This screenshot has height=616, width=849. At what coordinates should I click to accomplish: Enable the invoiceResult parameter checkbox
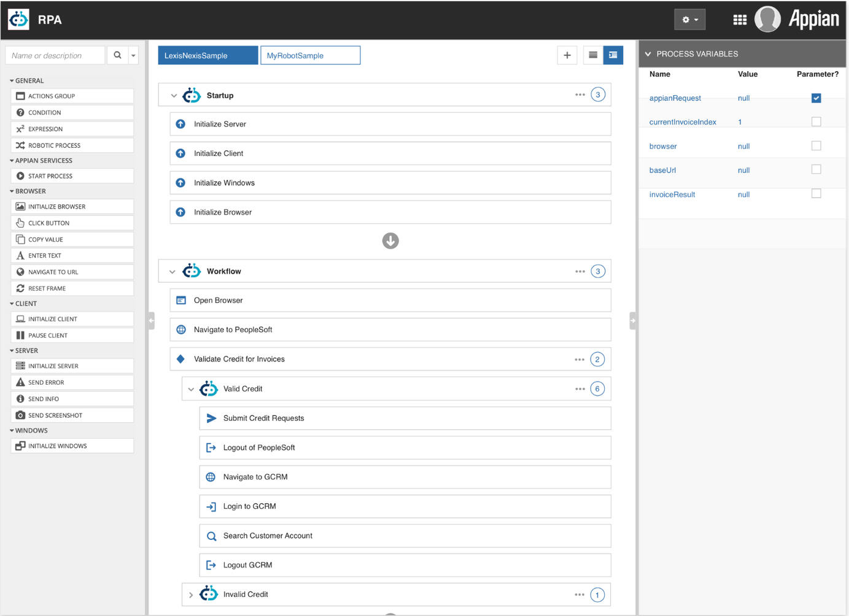coord(816,194)
